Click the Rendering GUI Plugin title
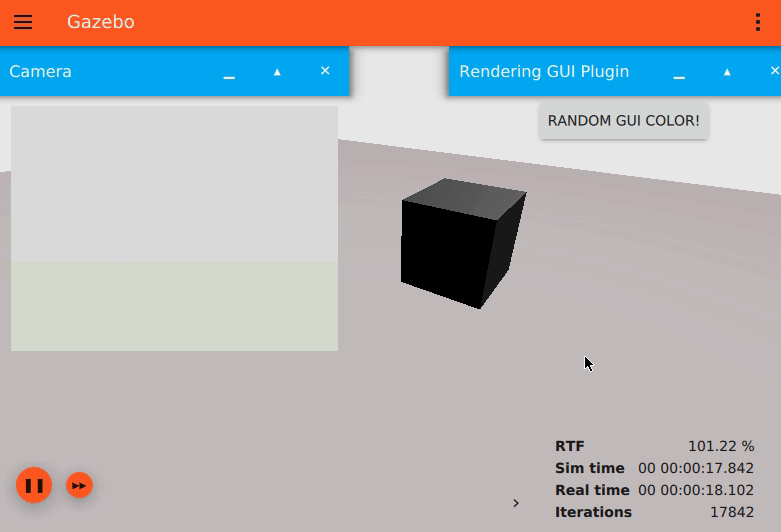781x532 pixels. [x=544, y=71]
